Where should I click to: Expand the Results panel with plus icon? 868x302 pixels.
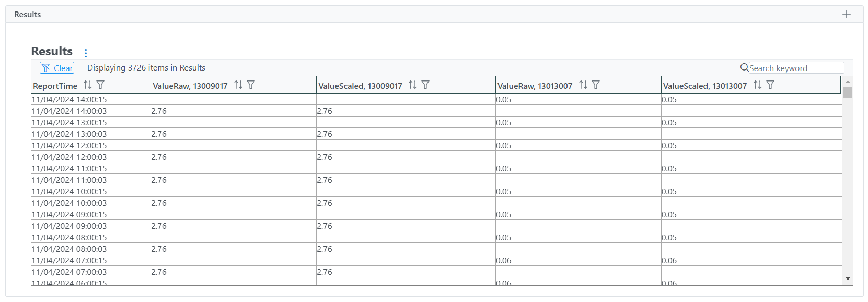tap(847, 14)
